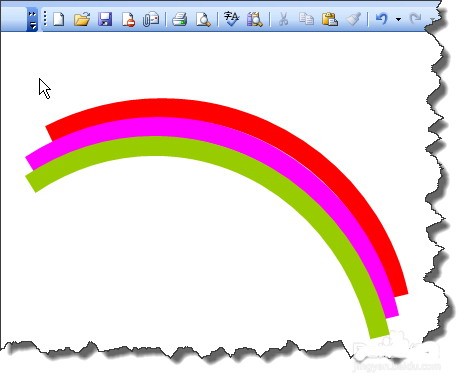Activate the Format Painter brush
470x384 pixels.
353,19
